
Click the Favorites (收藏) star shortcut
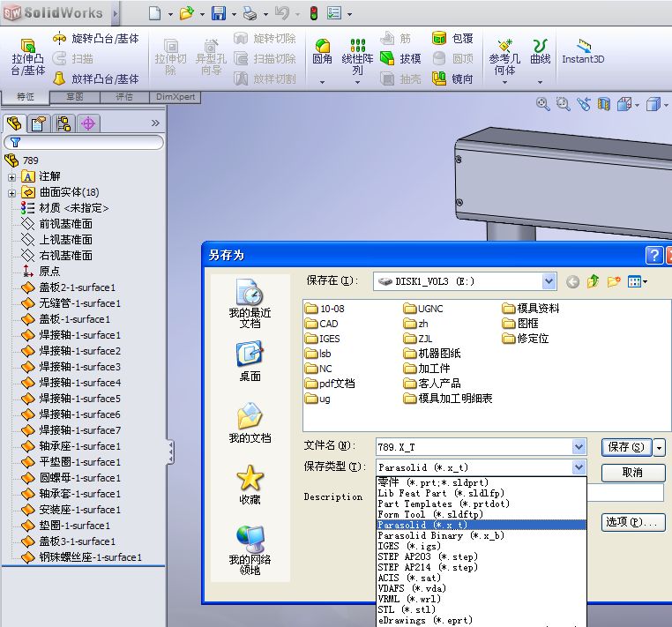(x=250, y=485)
